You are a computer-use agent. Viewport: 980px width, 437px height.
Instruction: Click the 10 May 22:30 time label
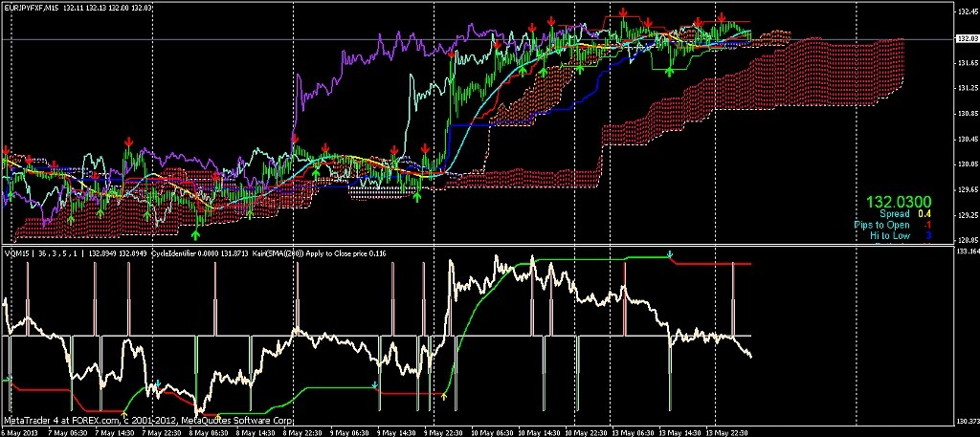click(x=588, y=432)
